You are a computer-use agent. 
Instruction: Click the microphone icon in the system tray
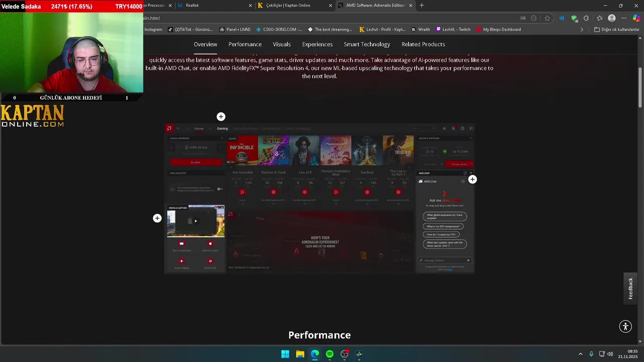(591, 354)
